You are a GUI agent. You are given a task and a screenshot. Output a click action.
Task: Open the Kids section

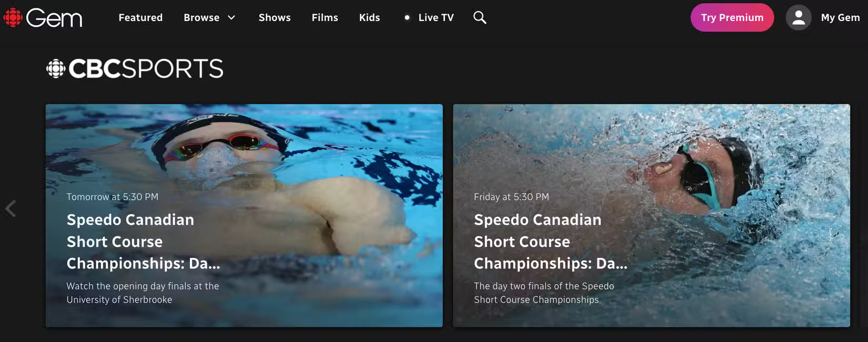pyautogui.click(x=369, y=17)
